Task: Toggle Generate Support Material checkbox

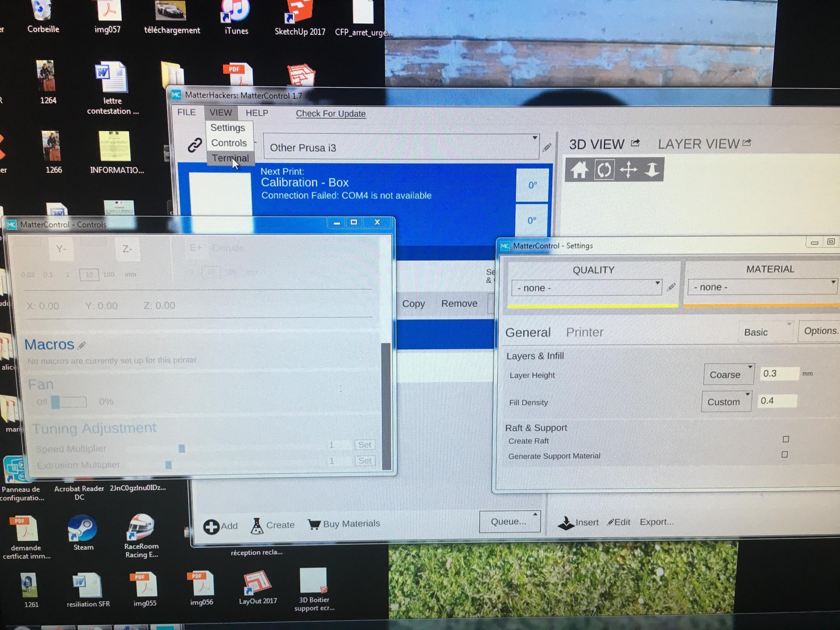Action: [x=784, y=454]
